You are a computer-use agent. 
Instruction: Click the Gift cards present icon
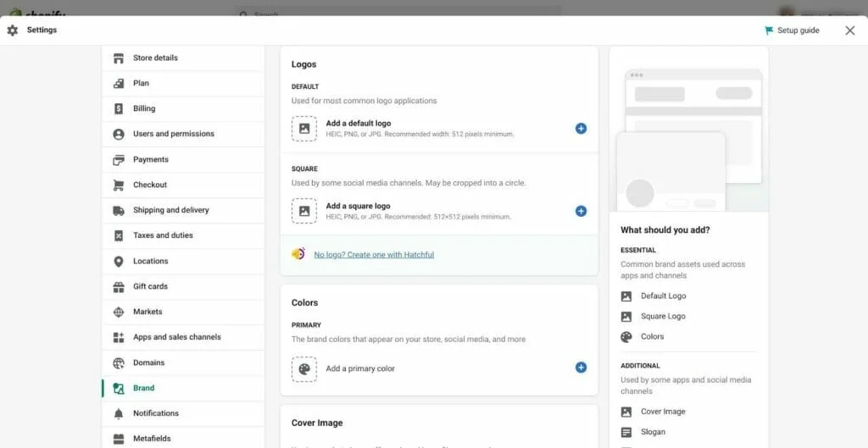click(x=119, y=287)
